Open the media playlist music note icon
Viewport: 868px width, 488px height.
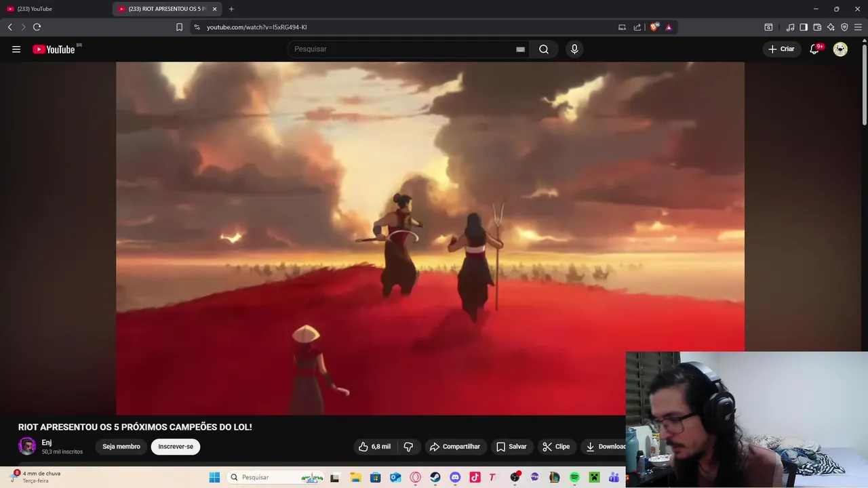[x=790, y=27]
